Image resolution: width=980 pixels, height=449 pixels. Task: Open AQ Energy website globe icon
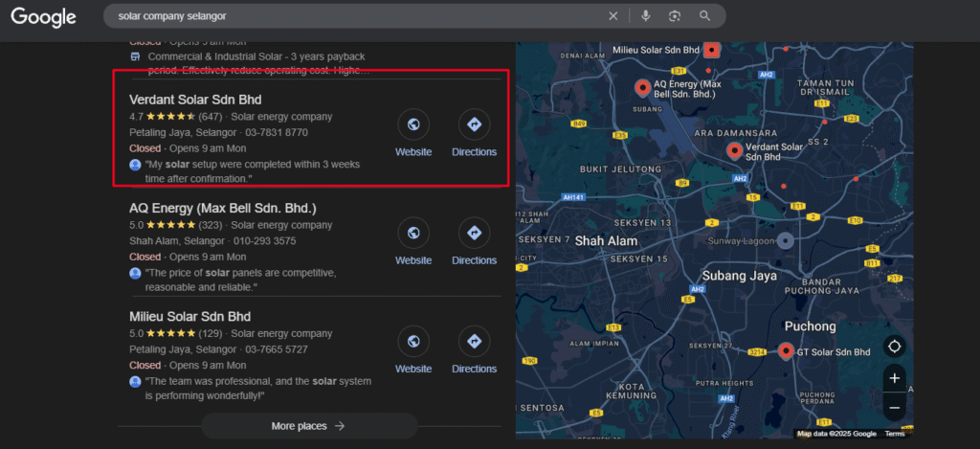(x=413, y=233)
